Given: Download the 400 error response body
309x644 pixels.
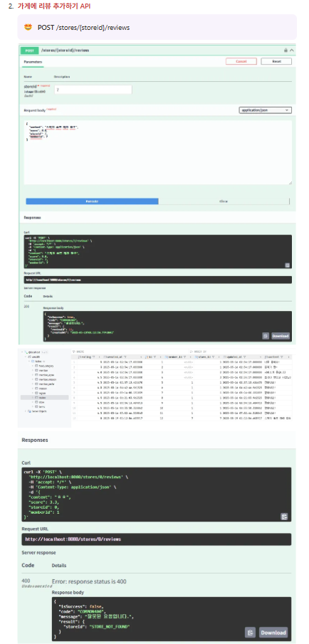Looking at the screenshot, I should coord(273,633).
